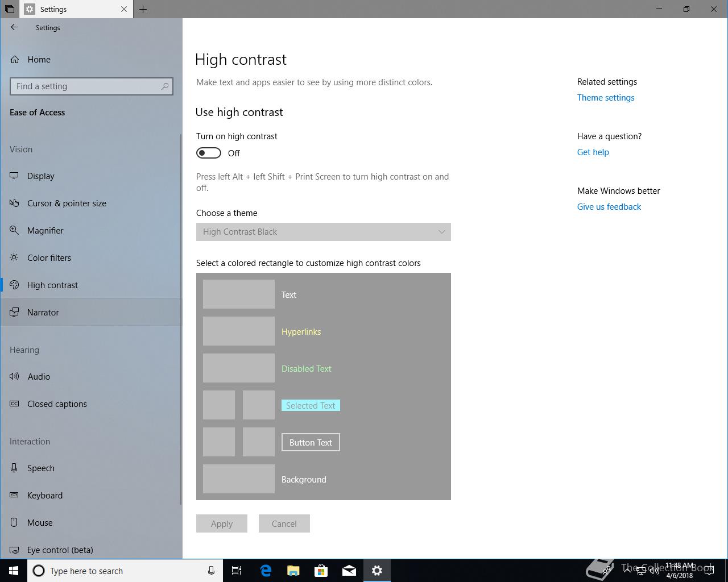The image size is (728, 582).
Task: Click the back arrow in Settings header
Action: 14,27
